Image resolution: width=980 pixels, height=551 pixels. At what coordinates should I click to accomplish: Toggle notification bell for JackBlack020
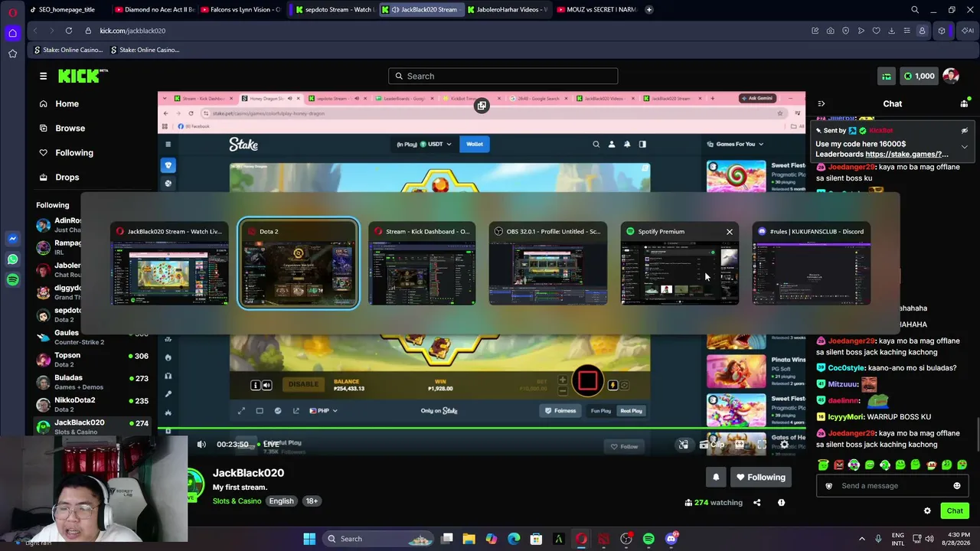716,477
